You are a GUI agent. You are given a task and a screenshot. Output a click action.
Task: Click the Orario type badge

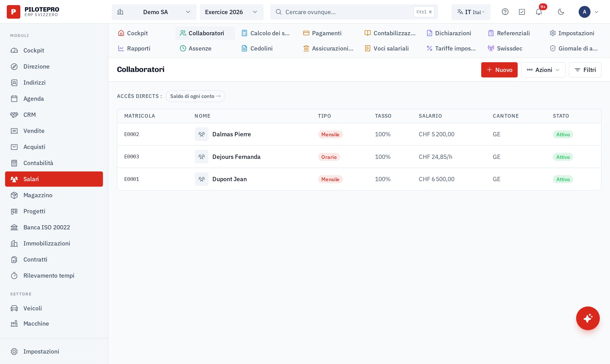pos(329,157)
